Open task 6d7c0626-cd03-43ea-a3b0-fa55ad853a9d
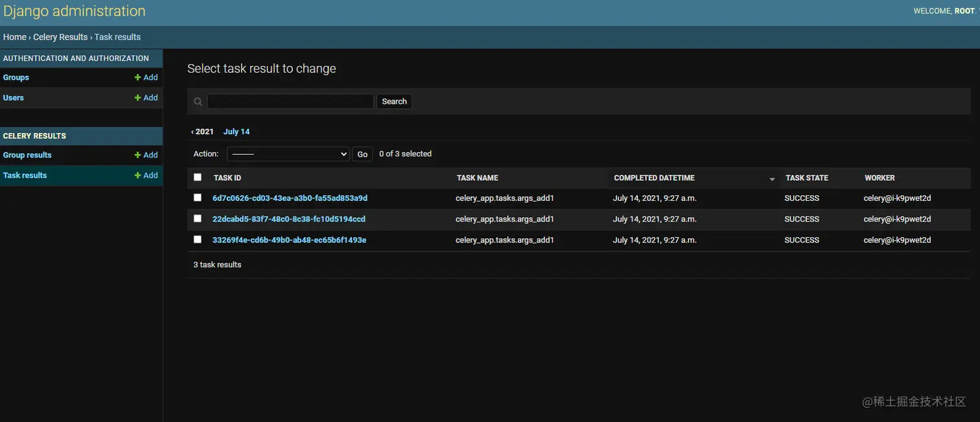Image resolution: width=980 pixels, height=422 pixels. pos(290,198)
